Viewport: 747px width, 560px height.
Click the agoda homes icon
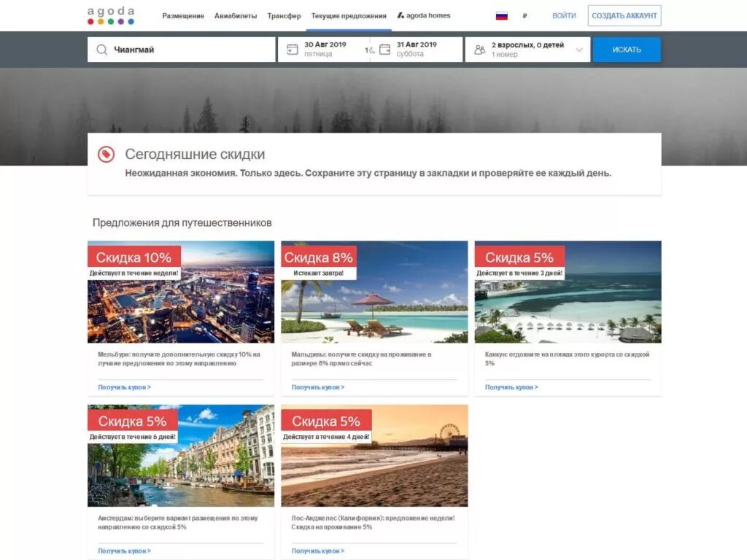399,15
